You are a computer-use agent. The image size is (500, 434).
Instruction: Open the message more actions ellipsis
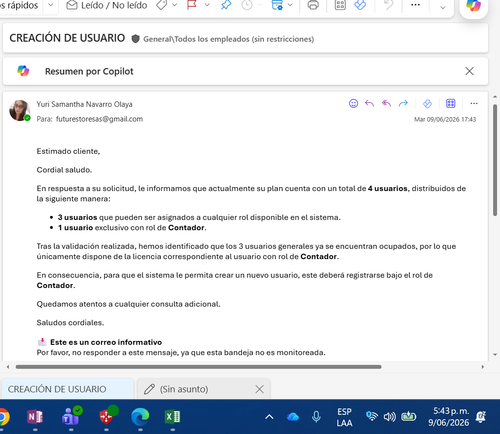point(474,104)
